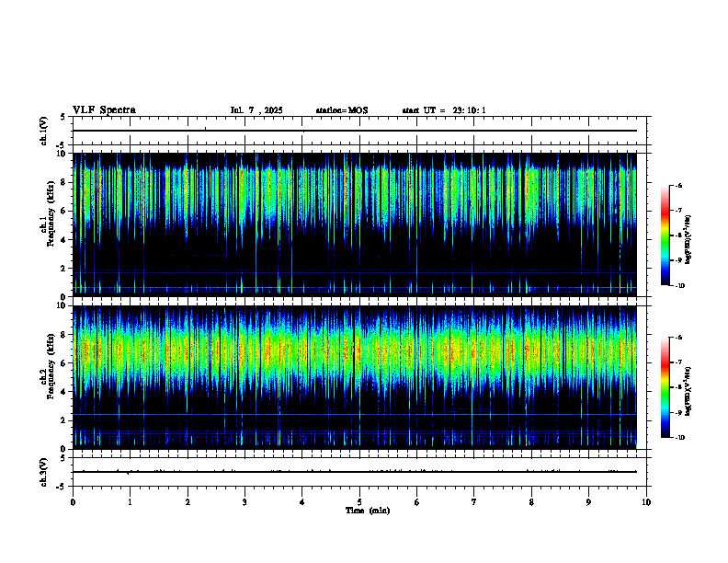Click time axis tick label "3"
This screenshot has height=563, width=728.
pyautogui.click(x=245, y=502)
